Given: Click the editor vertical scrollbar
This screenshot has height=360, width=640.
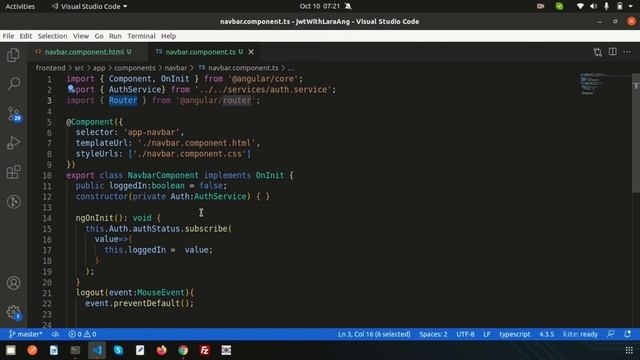Looking at the screenshot, I should pyautogui.click(x=636, y=133).
